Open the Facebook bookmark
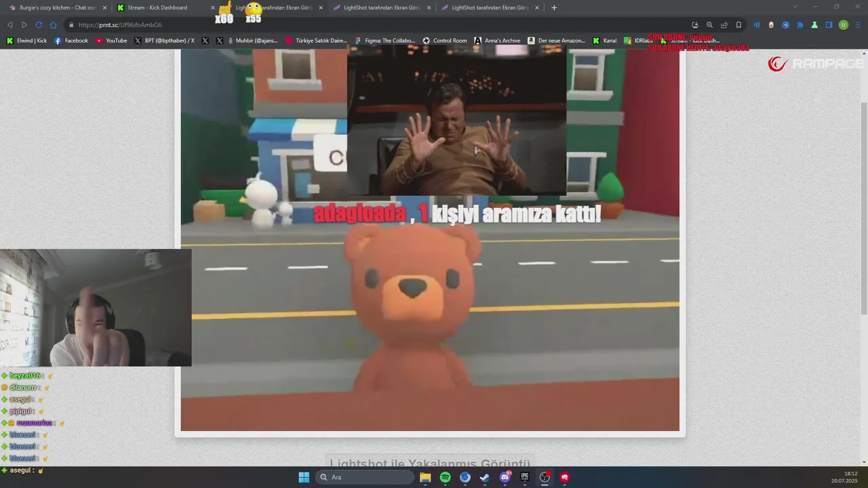Screen dimensions: 868x488 coord(71,41)
